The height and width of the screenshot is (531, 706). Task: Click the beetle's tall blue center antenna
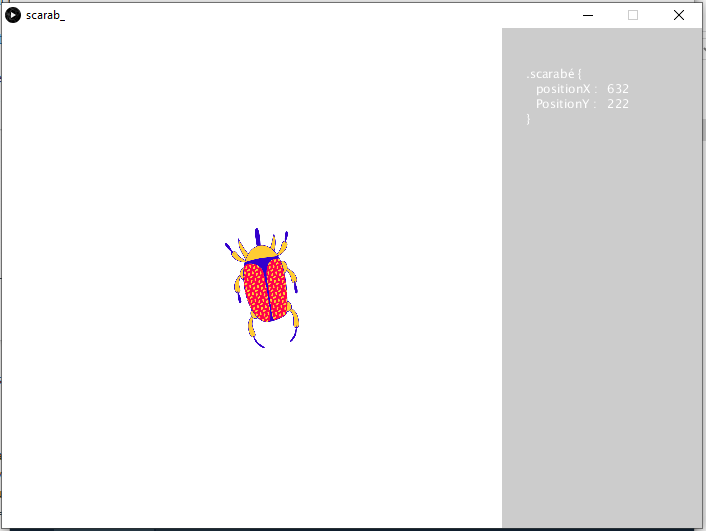pyautogui.click(x=257, y=235)
